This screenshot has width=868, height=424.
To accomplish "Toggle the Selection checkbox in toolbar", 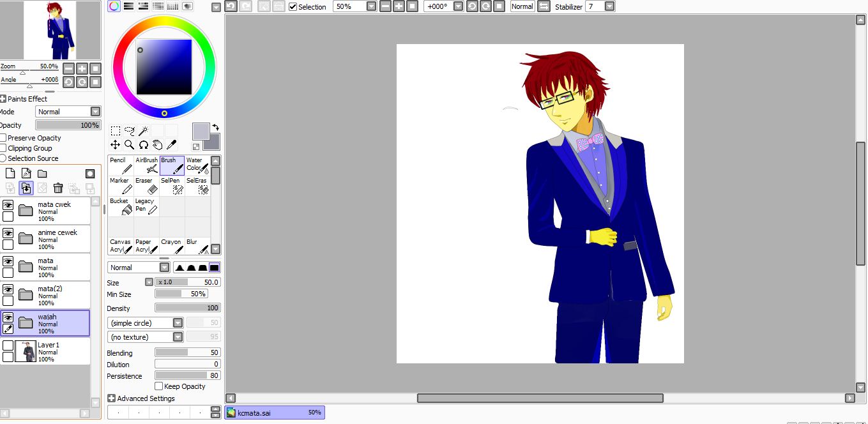I will (x=293, y=6).
